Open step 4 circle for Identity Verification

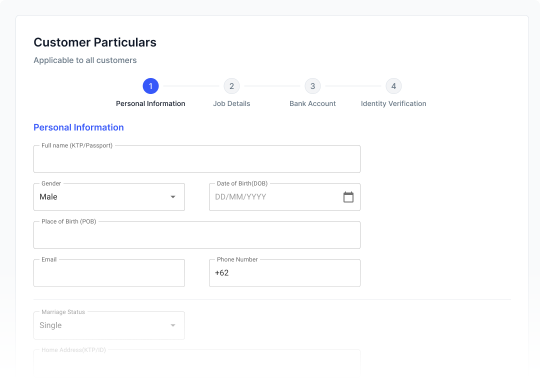394,86
